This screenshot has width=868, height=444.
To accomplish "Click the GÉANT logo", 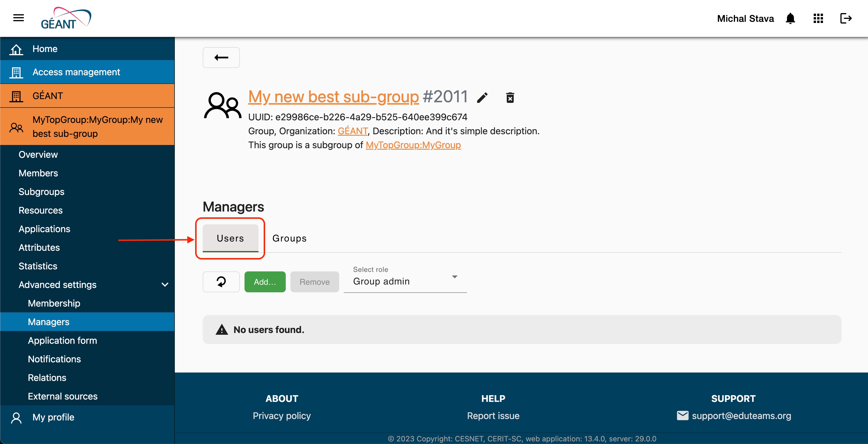I will (66, 19).
